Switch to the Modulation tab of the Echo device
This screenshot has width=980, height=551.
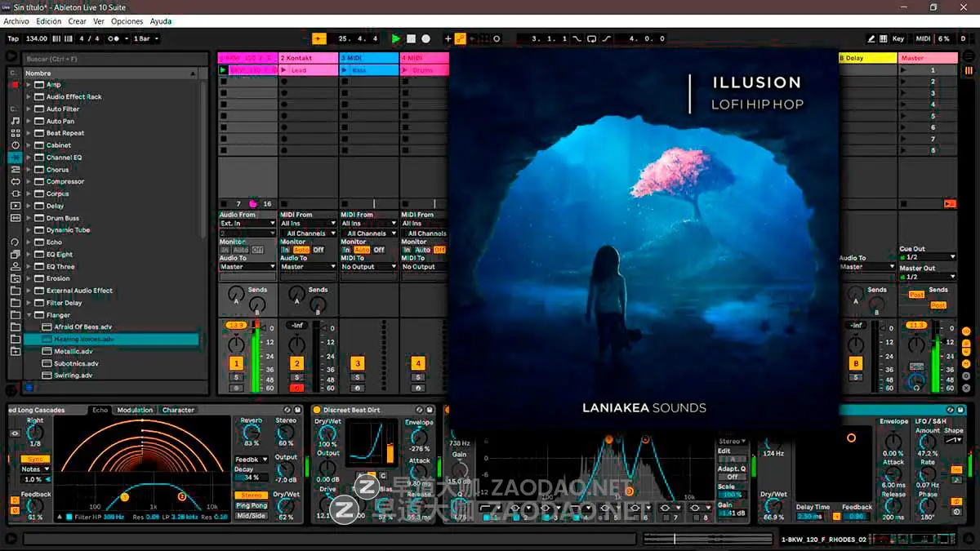pyautogui.click(x=135, y=410)
